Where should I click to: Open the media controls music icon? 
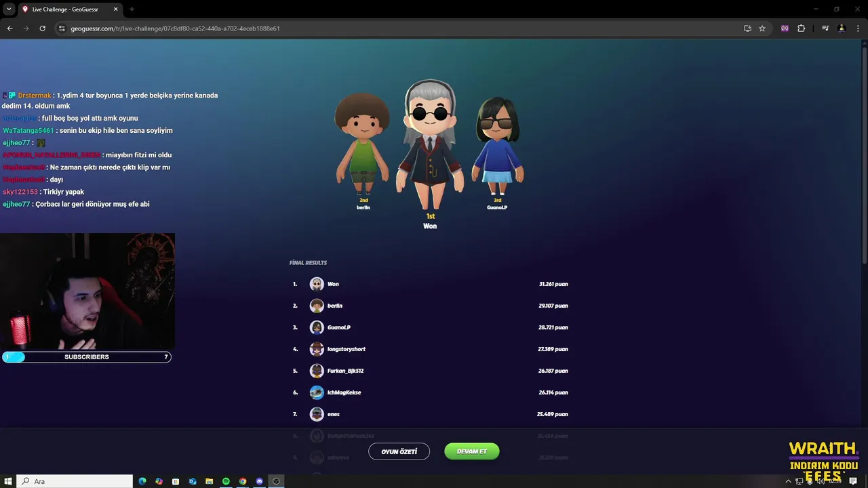coord(825,28)
